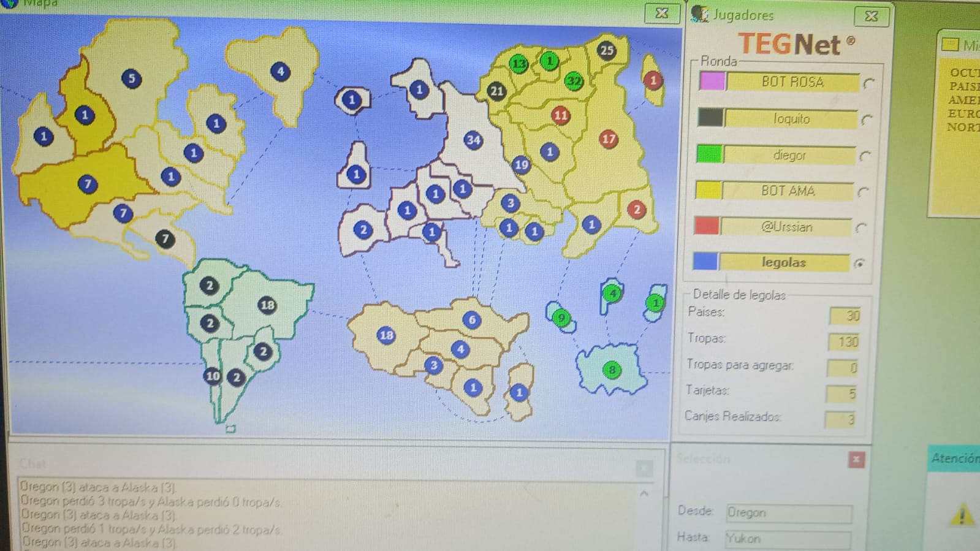This screenshot has height=551, width=980.
Task: Select the BOT ROSA radio button
Action: [x=868, y=83]
